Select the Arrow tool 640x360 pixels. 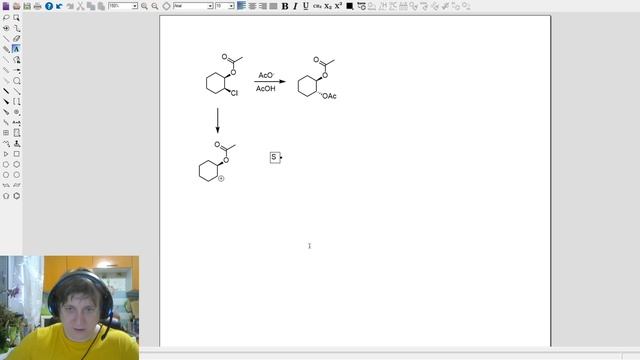tap(16, 70)
